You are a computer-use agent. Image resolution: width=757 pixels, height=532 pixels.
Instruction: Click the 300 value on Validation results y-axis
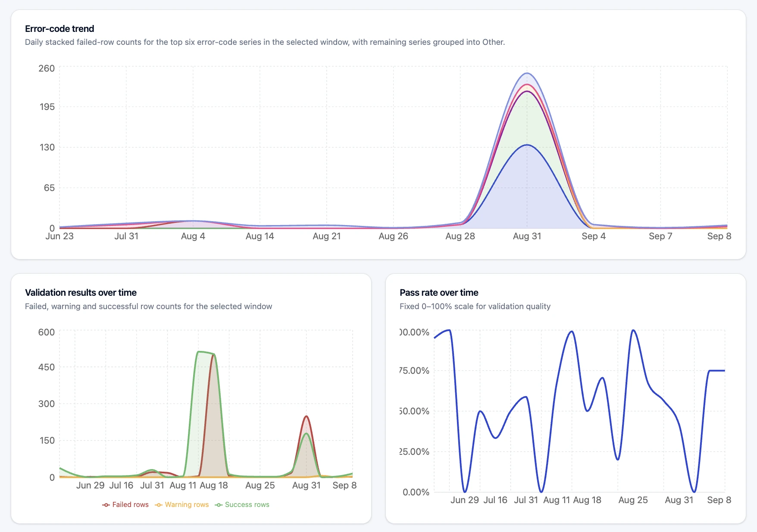tap(47, 404)
